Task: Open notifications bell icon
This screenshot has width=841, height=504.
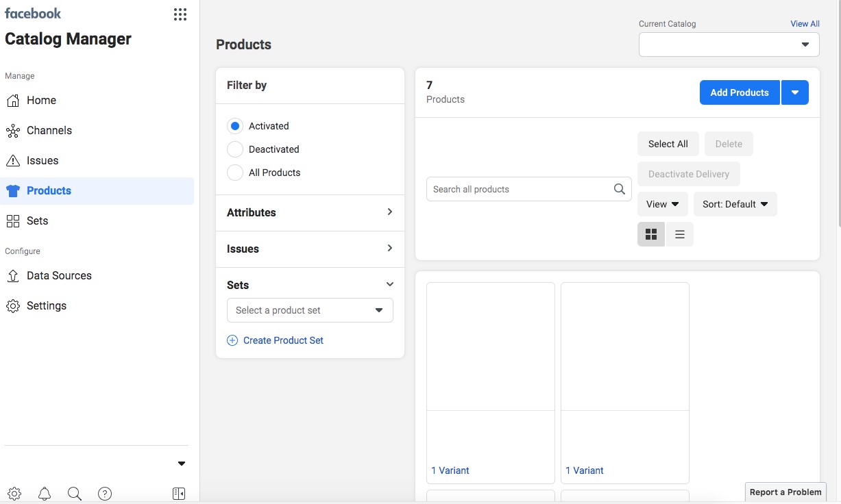Action: [x=45, y=494]
